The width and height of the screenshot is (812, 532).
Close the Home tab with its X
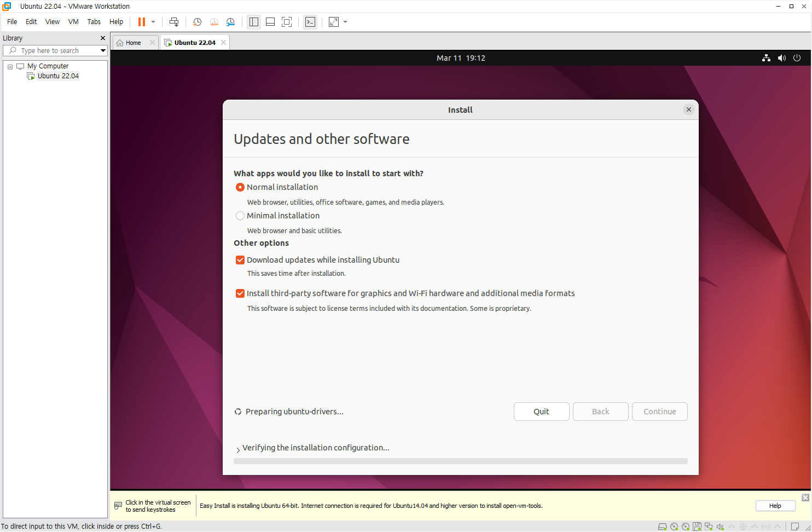(152, 43)
